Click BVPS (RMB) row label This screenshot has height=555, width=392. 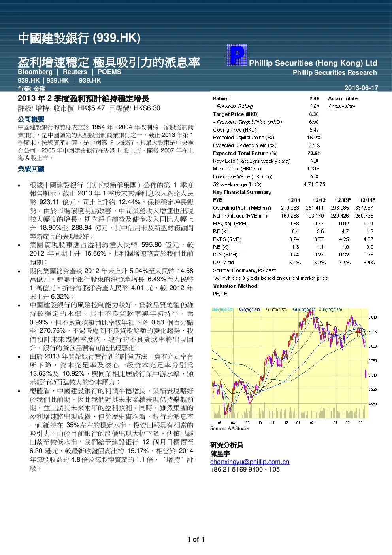227,239
